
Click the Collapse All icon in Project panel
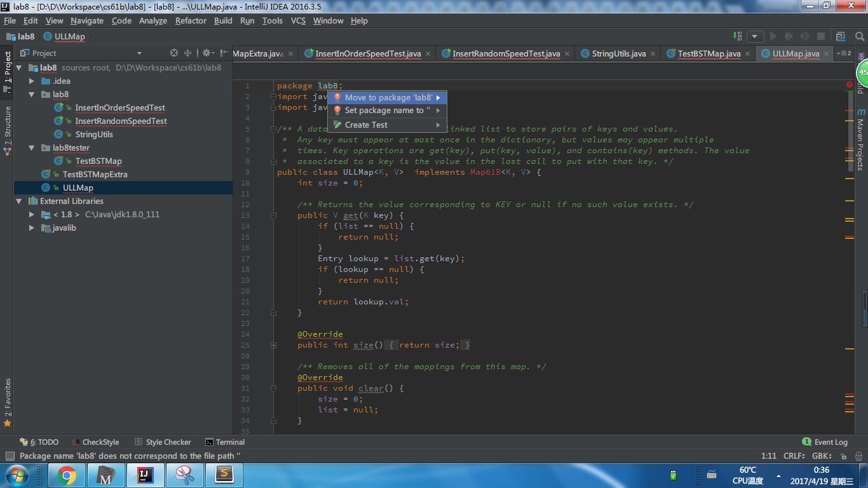click(x=187, y=53)
